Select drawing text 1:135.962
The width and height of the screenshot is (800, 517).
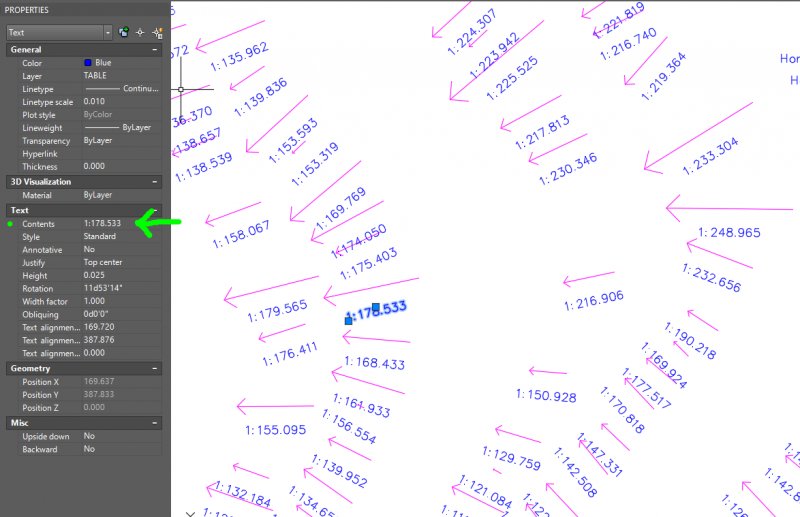(x=239, y=56)
